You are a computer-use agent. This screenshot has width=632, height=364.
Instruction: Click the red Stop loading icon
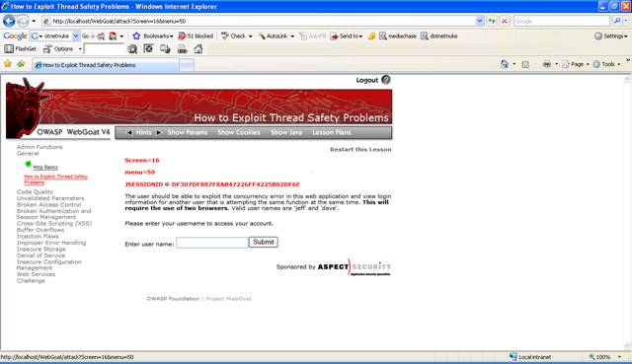(x=505, y=21)
